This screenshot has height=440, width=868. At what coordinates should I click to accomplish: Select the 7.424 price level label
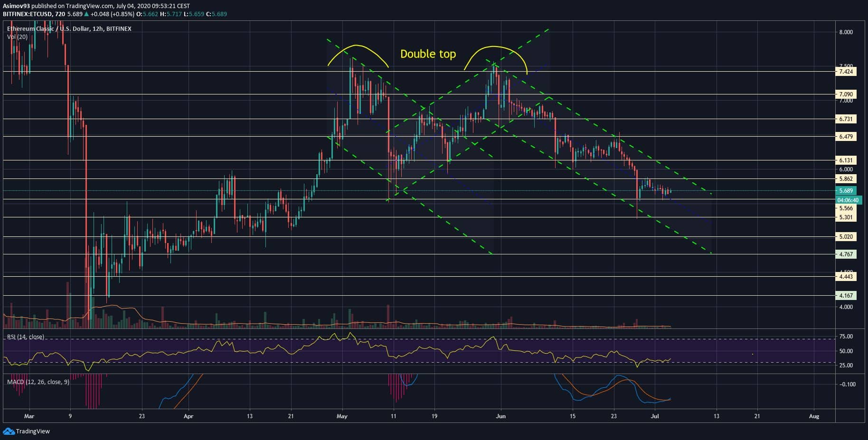click(x=846, y=72)
